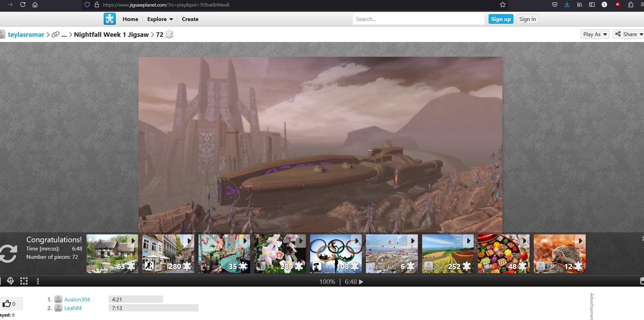The image size is (644, 320).
Task: Click the Sign up button
Action: [x=501, y=19]
